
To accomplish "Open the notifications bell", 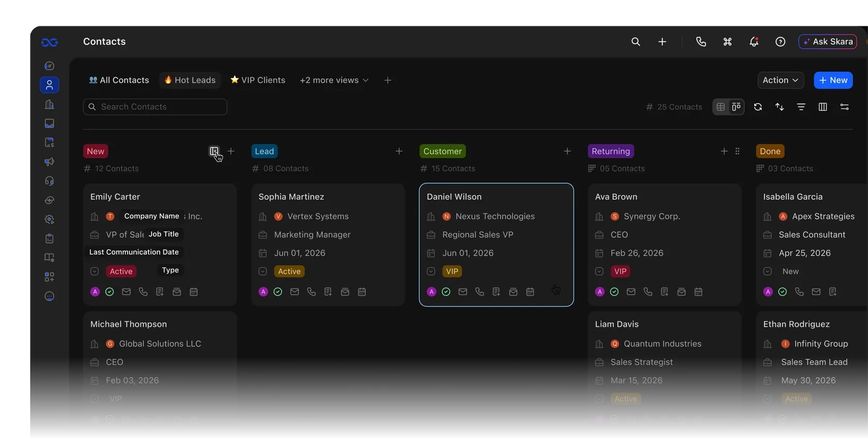I will click(x=754, y=42).
